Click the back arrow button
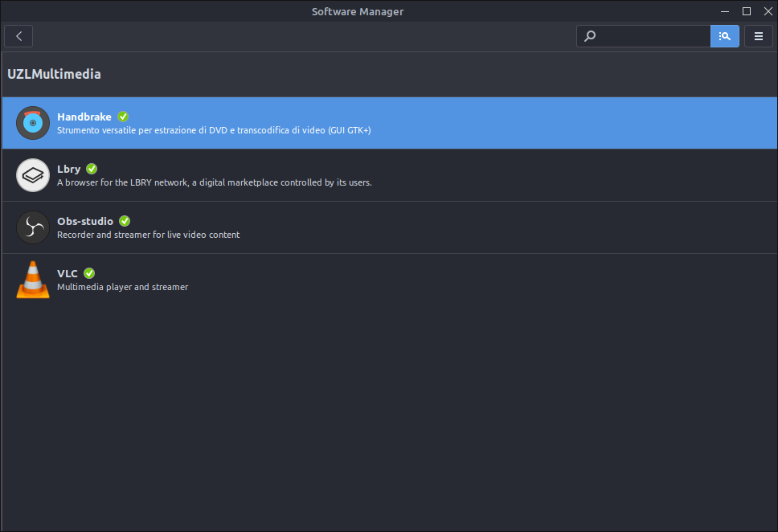 pyautogui.click(x=18, y=36)
